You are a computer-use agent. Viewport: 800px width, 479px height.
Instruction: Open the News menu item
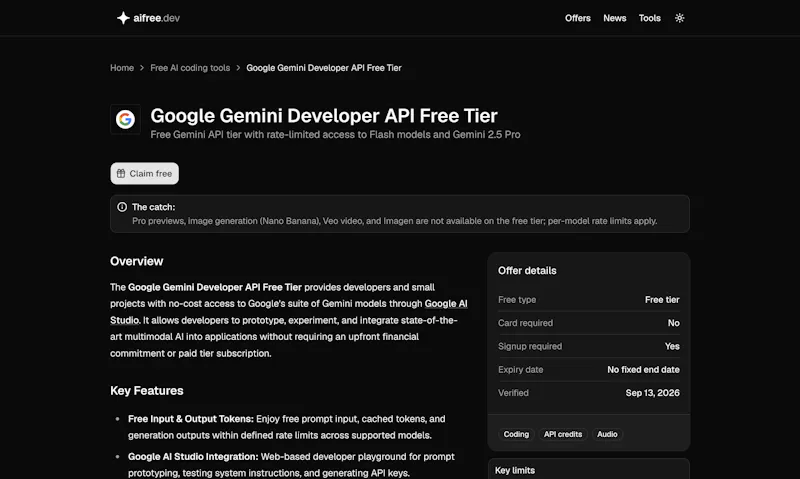(x=614, y=18)
